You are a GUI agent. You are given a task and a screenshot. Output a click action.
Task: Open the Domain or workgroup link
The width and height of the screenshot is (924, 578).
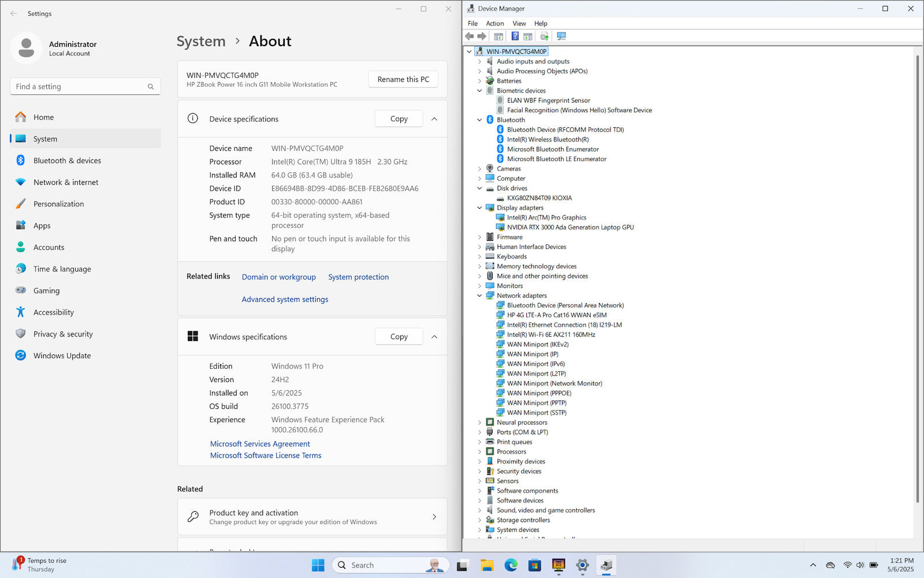click(279, 277)
